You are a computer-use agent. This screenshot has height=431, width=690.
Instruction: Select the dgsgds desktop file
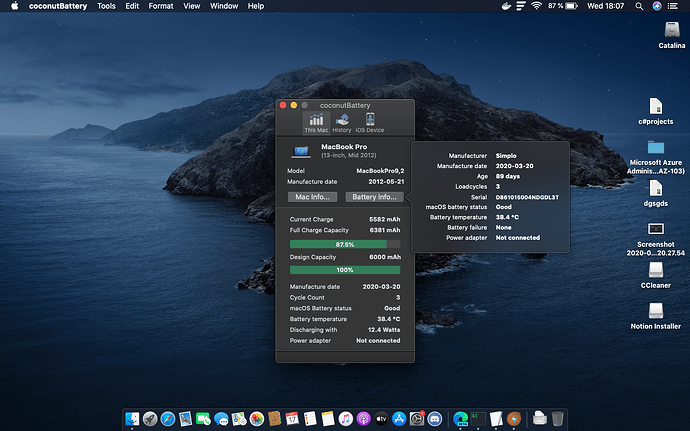656,193
